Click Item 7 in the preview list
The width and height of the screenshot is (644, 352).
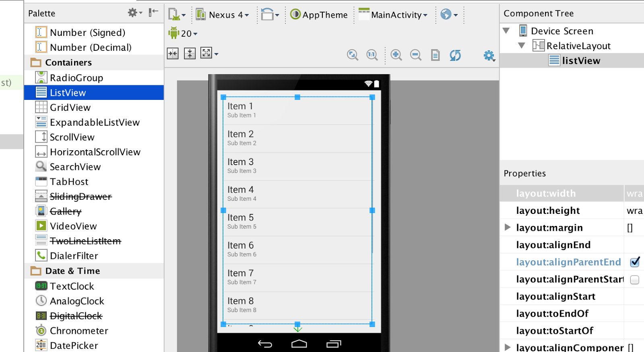298,278
